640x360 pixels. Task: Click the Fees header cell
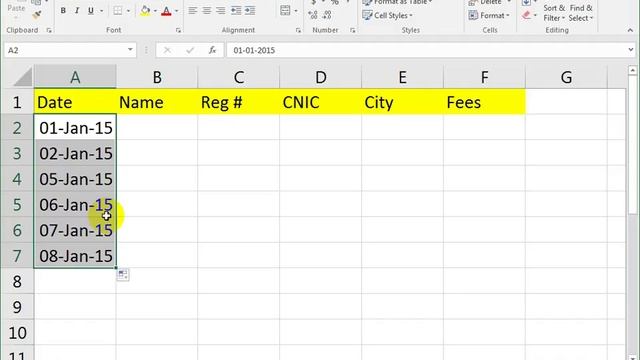[484, 102]
